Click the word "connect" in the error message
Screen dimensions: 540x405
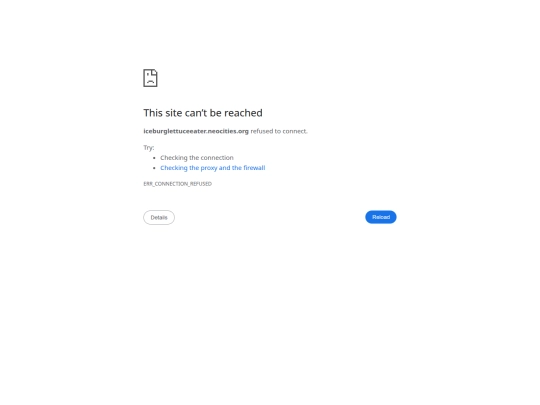[294, 131]
